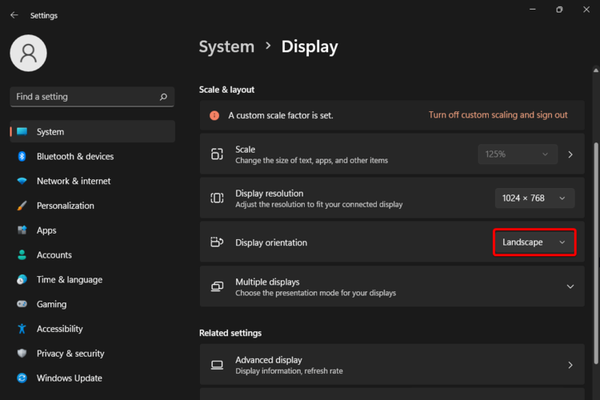
Task: Click the Scale row icon
Action: pyautogui.click(x=217, y=154)
